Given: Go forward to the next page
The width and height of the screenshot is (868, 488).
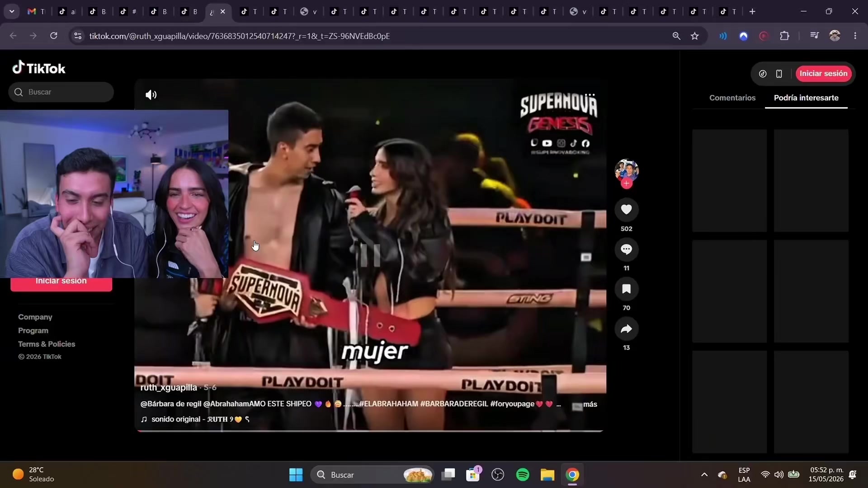Looking at the screenshot, I should click(x=33, y=36).
